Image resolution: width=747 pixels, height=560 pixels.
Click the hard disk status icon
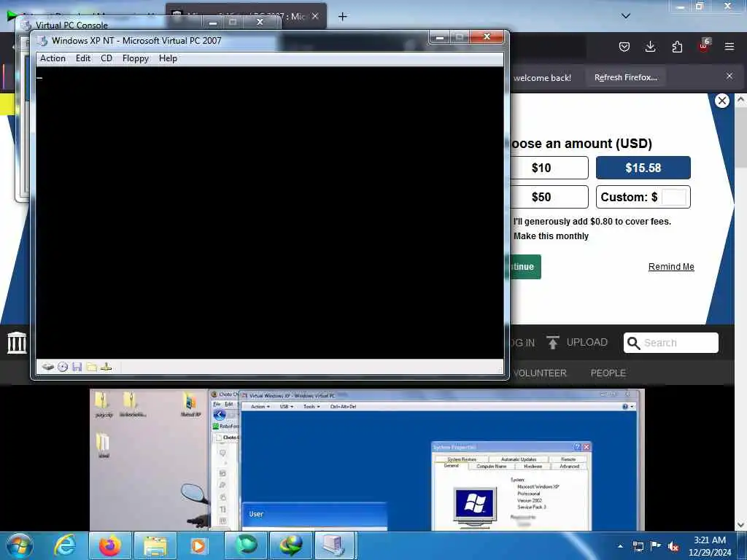47,367
